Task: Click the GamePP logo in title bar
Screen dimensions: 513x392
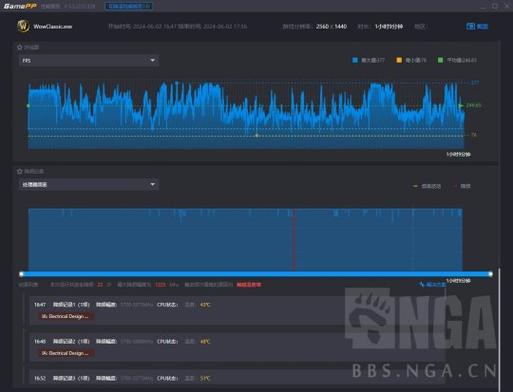Action: (x=20, y=6)
